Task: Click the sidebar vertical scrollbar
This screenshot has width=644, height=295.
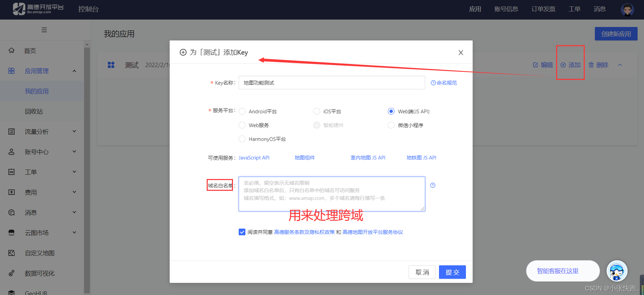Action: pos(87,170)
